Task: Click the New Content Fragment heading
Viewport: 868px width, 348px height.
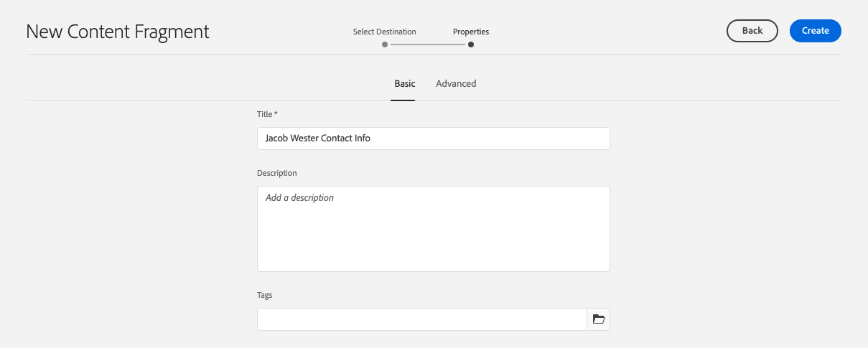Action: tap(118, 32)
